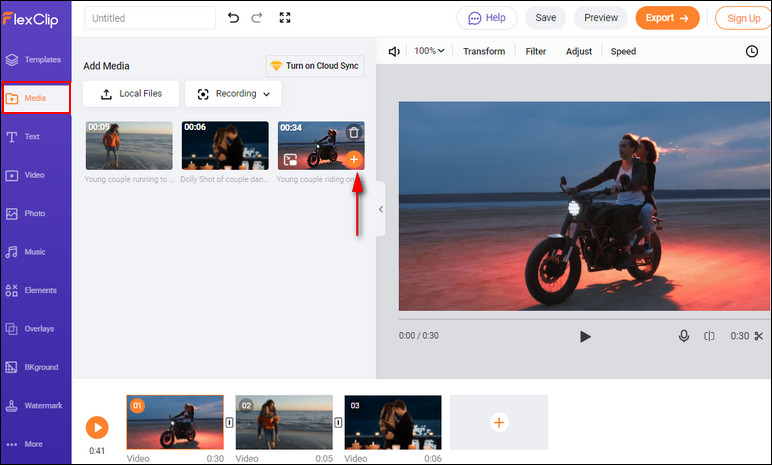Open the Watermark sidebar section
Viewport: 772px width, 465px height.
click(33, 405)
